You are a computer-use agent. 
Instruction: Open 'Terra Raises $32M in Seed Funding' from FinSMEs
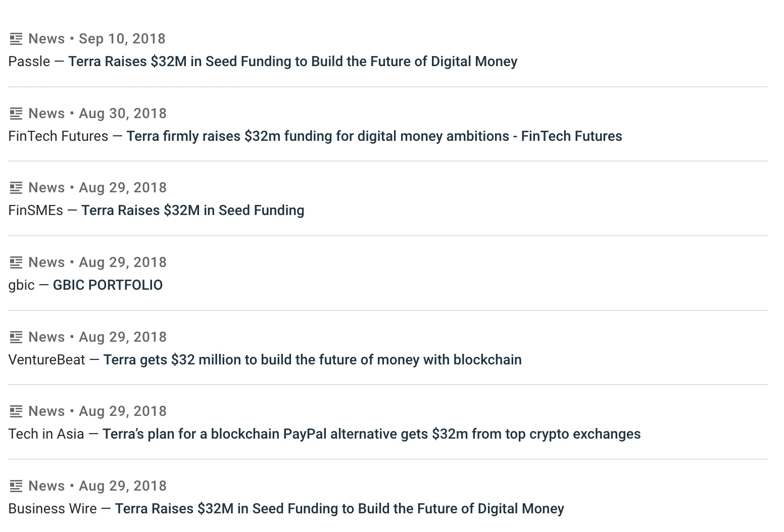click(x=192, y=210)
